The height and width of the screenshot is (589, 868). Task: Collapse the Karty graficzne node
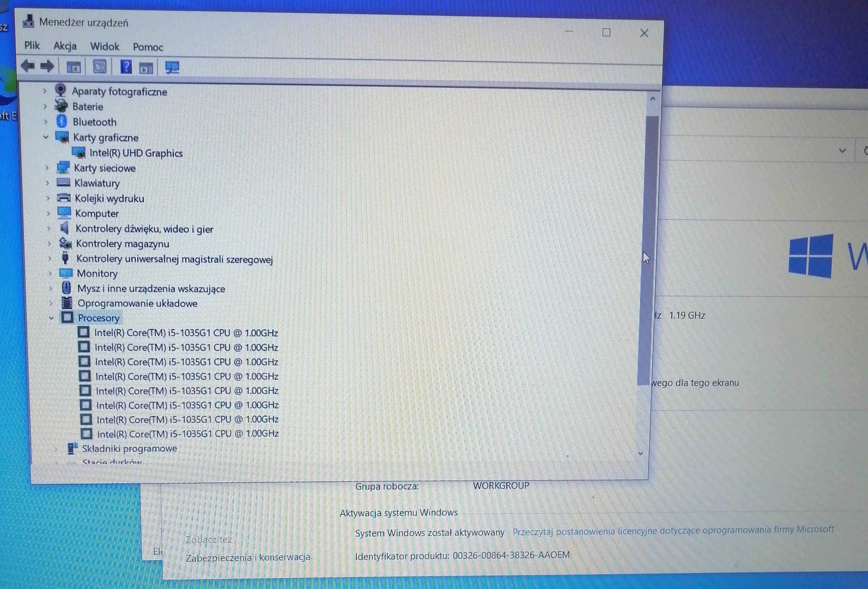46,137
